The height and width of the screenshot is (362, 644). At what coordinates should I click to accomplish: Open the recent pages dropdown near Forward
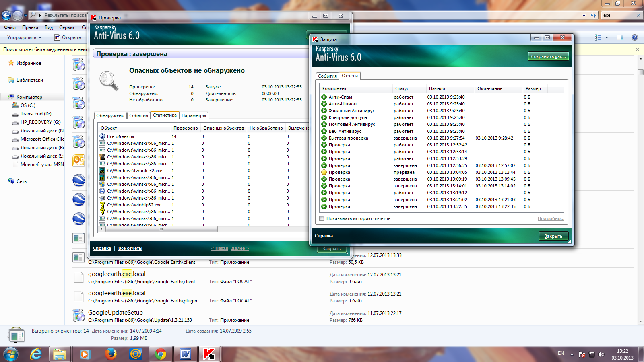[x=25, y=15]
